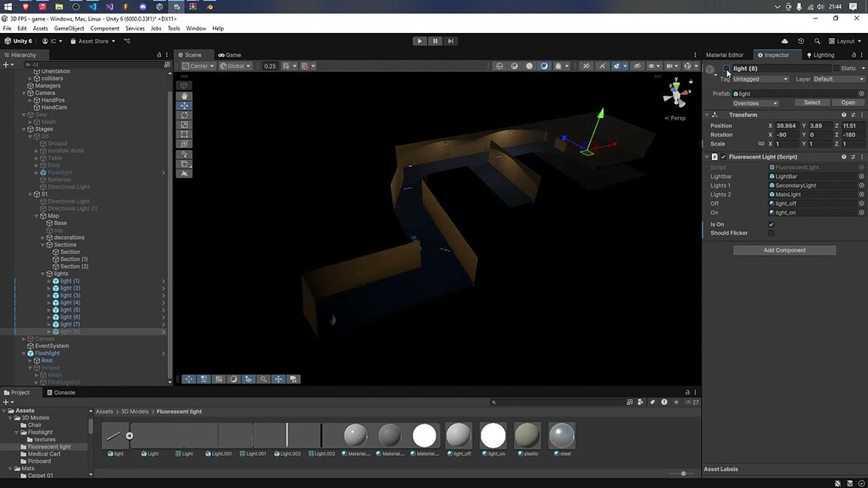Click the Open button for the light prefab
The width and height of the screenshot is (868, 488).
coord(847,102)
